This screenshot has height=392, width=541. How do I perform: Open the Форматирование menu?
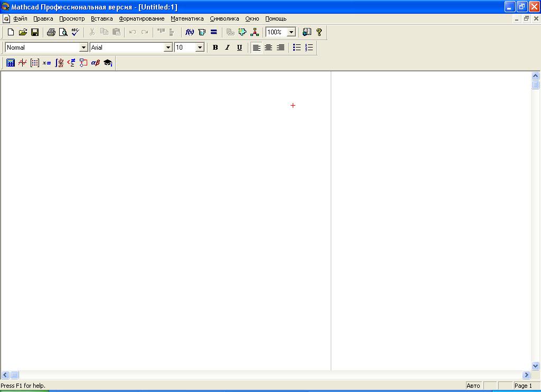point(142,18)
